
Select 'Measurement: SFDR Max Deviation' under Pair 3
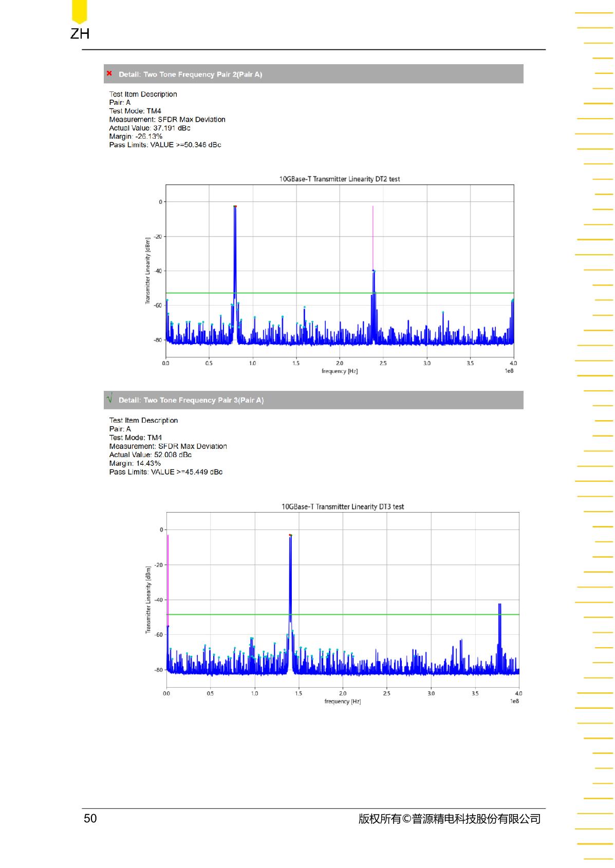pos(168,446)
